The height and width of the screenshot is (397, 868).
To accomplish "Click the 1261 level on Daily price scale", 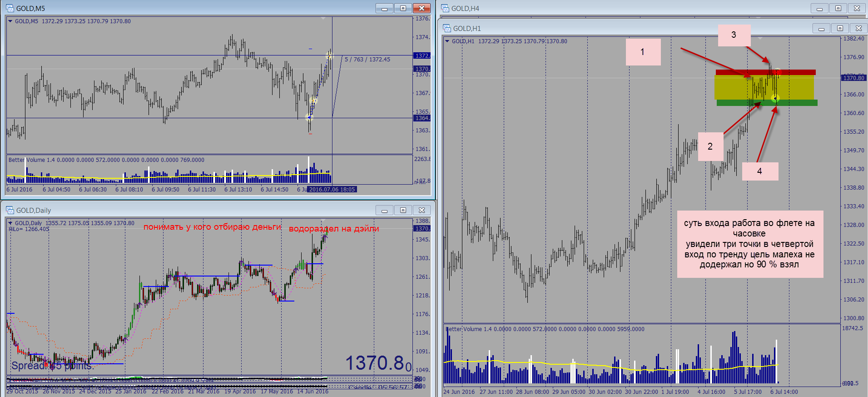I will pos(422,277).
